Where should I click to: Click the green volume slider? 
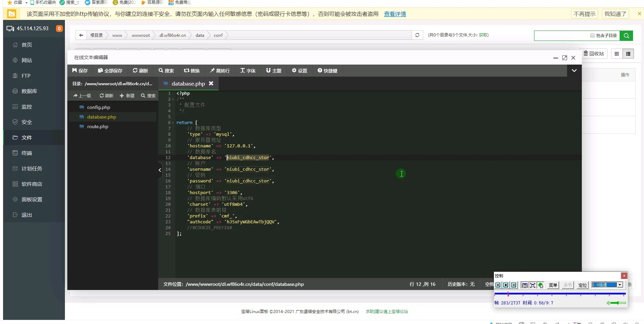click(x=618, y=303)
